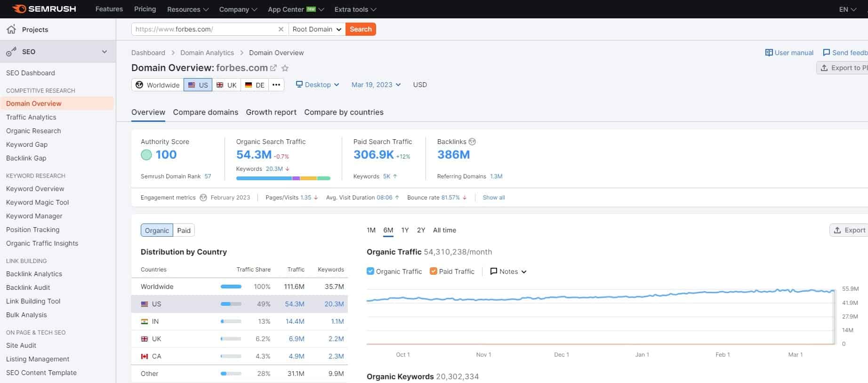Expand the Extra tools menu

pos(355,9)
